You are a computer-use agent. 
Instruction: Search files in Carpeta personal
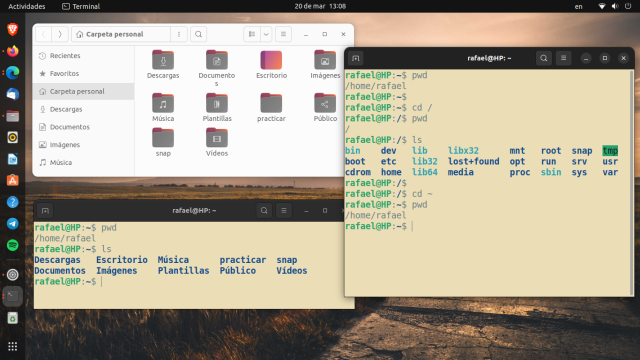tap(198, 34)
